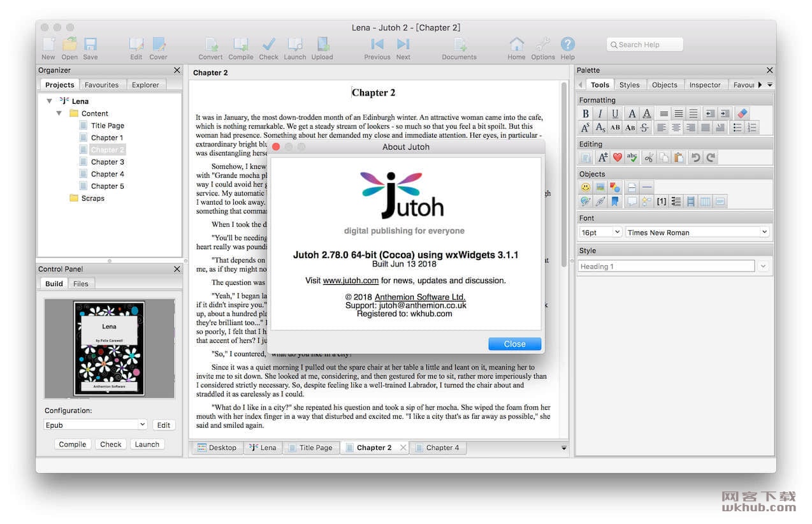
Task: Select the Chapter 4 document tab
Action: (438, 448)
